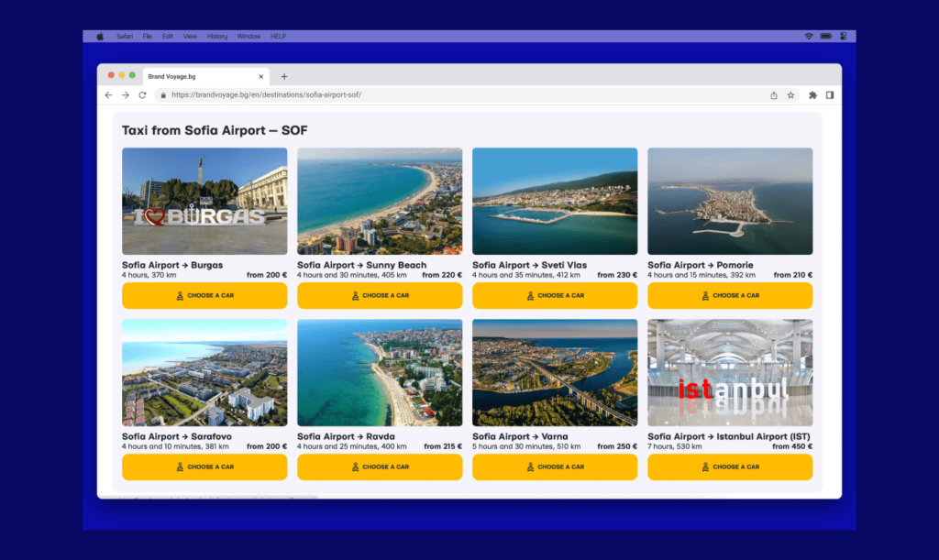
Task: Open the Apple menu
Action: point(100,36)
